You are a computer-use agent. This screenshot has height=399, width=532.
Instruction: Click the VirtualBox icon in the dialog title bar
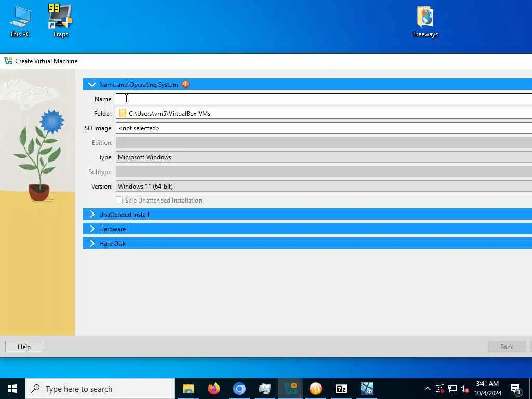(8, 61)
